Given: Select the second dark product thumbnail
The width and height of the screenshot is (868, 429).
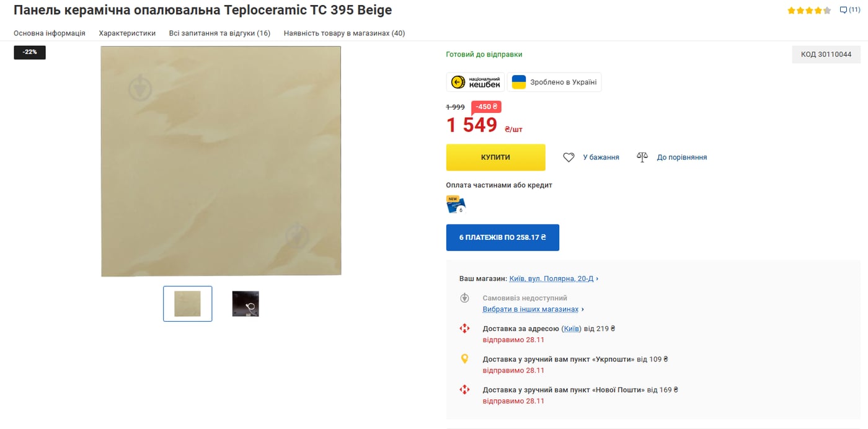Looking at the screenshot, I should 246,304.
